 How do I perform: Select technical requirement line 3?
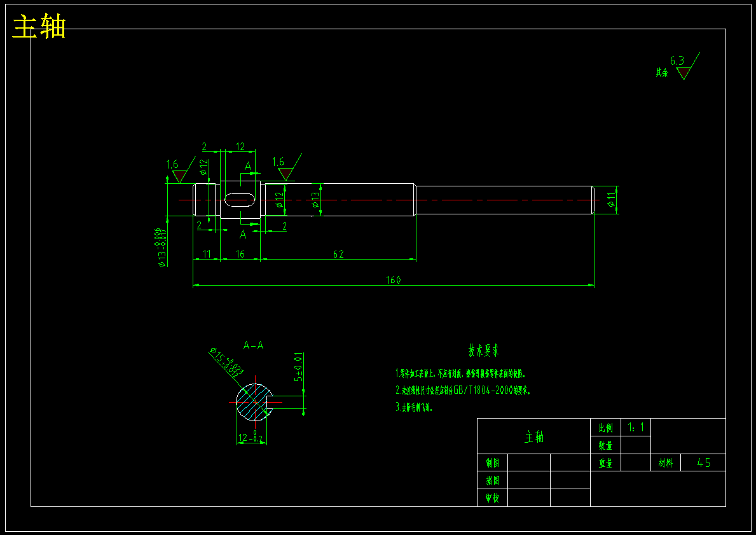414,407
